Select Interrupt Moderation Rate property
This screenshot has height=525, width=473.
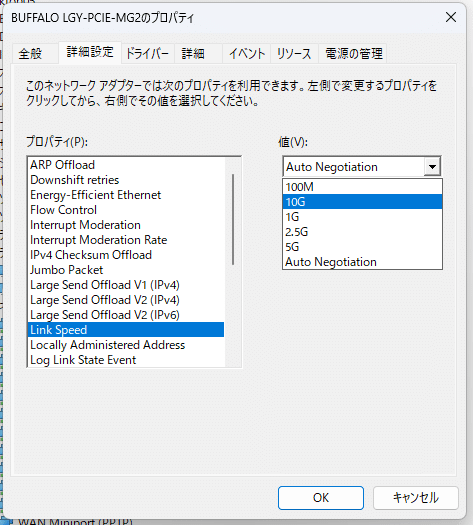tap(126, 240)
